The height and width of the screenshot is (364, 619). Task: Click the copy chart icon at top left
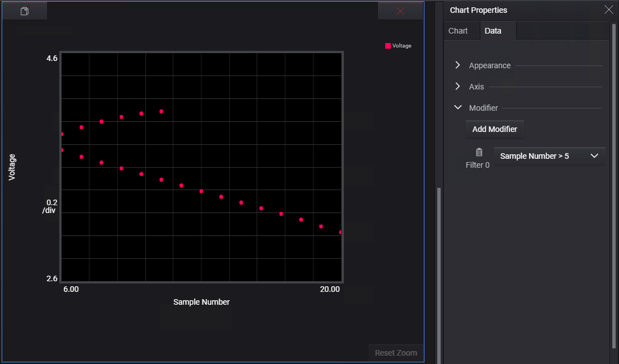[23, 10]
